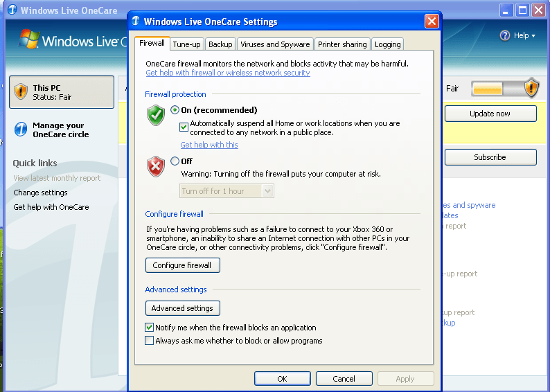The height and width of the screenshot is (392, 550).
Task: Click OneCare icon in Settings title bar
Action: [136, 21]
